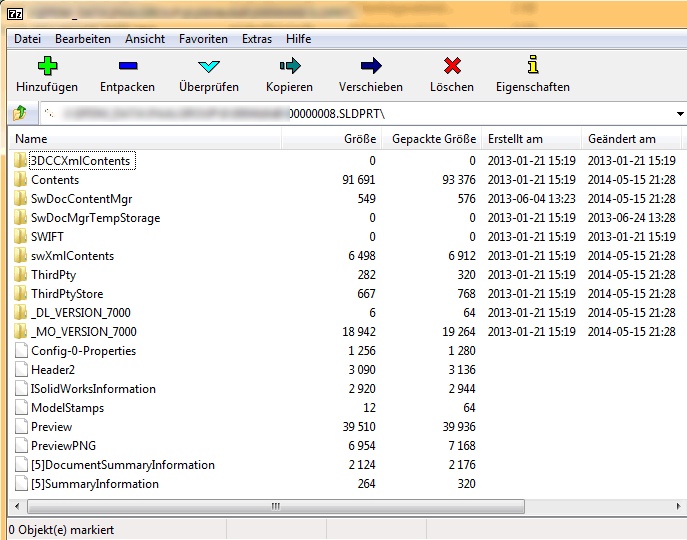Click the yellow Eigenschaften info icon
This screenshot has height=540, width=687.
click(533, 64)
